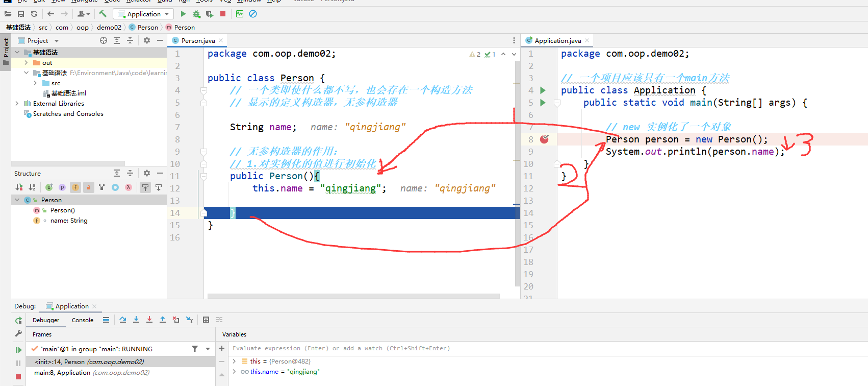Toggle Sort by Visibility in Structure panel
This screenshot has width=868, height=386.
tap(19, 187)
